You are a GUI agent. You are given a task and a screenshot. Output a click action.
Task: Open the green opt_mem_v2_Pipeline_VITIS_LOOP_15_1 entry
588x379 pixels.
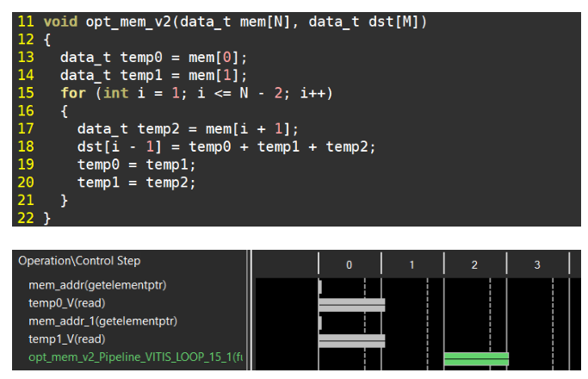[129, 357]
